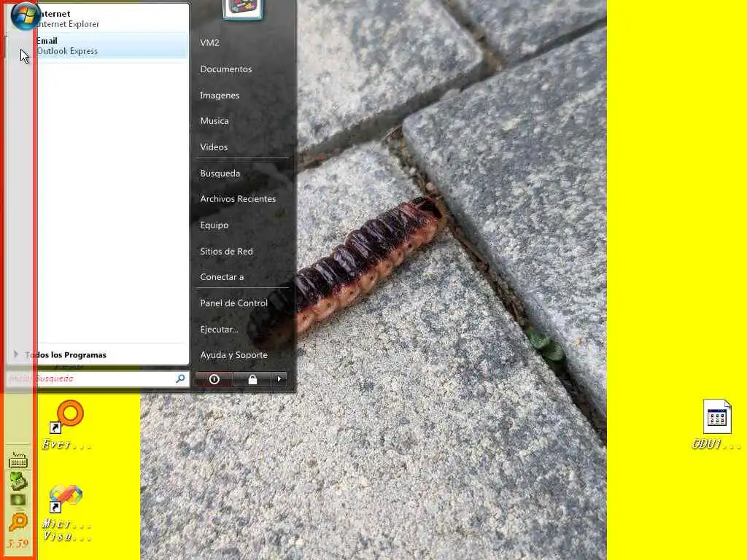The width and height of the screenshot is (747, 560).
Task: Open the Videos folder link
Action: (214, 147)
